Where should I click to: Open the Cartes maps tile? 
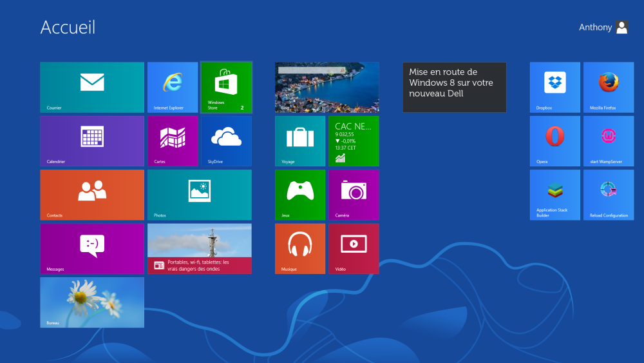pyautogui.click(x=173, y=141)
